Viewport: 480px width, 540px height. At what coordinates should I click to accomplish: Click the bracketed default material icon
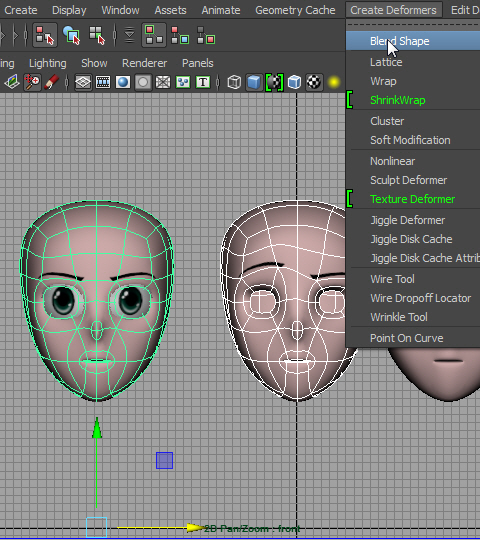[274, 82]
